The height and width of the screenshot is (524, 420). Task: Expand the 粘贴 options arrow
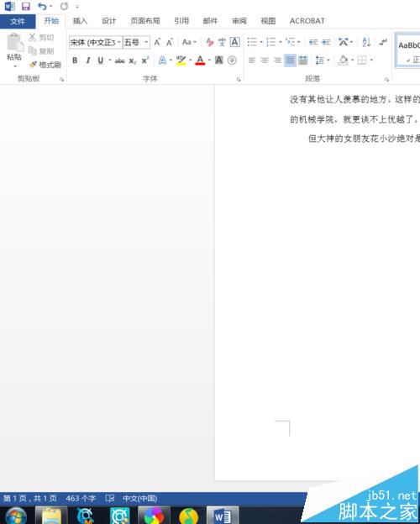(15, 66)
